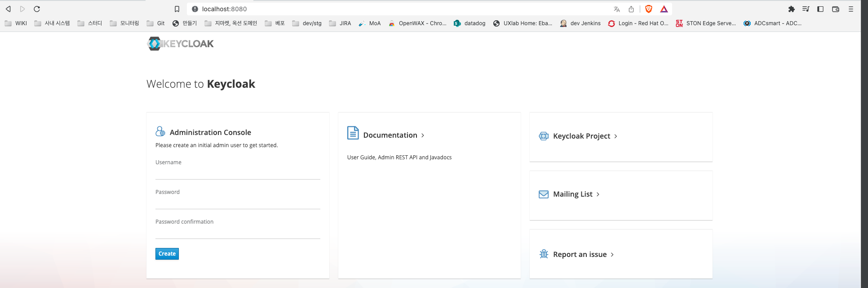Open the MoA bookmark
This screenshot has height=288, width=868.
coord(370,23)
